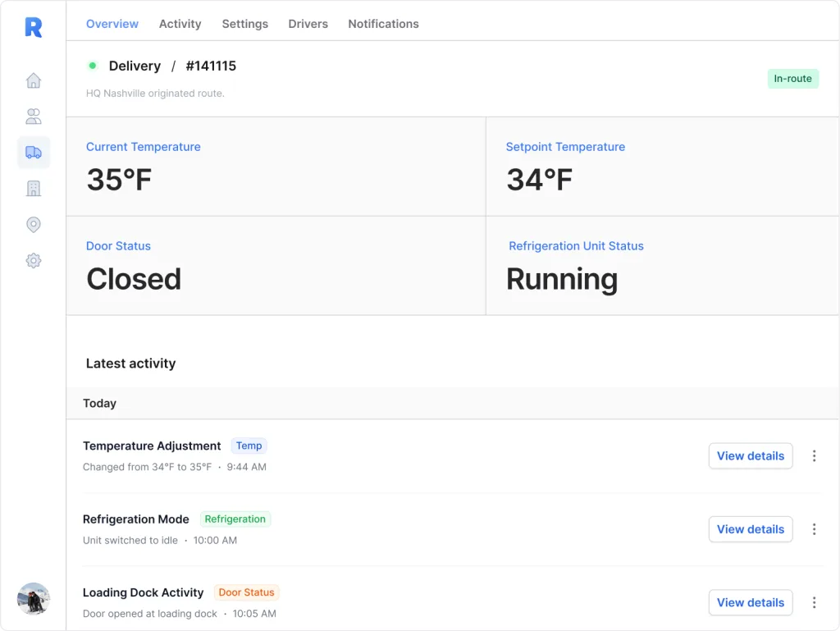
Task: Open more options for Temperature Adjustment
Action: tap(814, 456)
